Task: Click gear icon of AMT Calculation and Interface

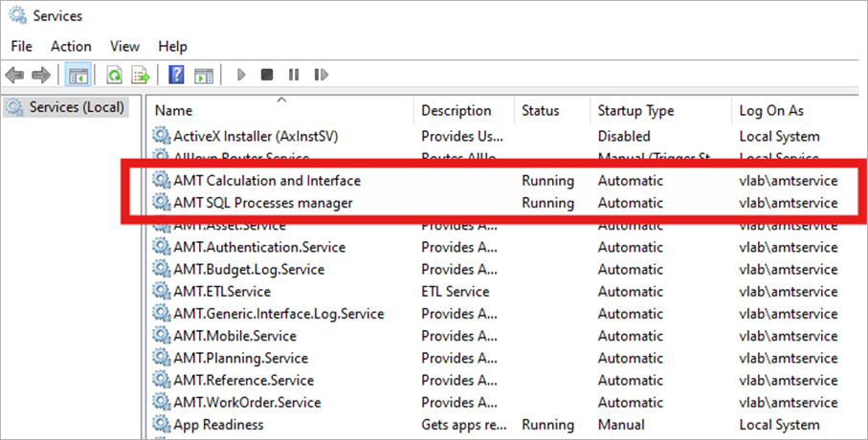Action: click(161, 179)
